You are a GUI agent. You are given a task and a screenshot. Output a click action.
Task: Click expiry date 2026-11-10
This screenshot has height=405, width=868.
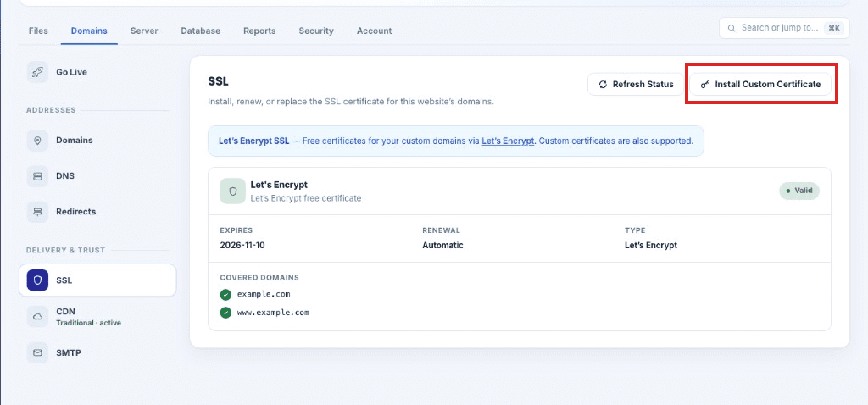244,245
